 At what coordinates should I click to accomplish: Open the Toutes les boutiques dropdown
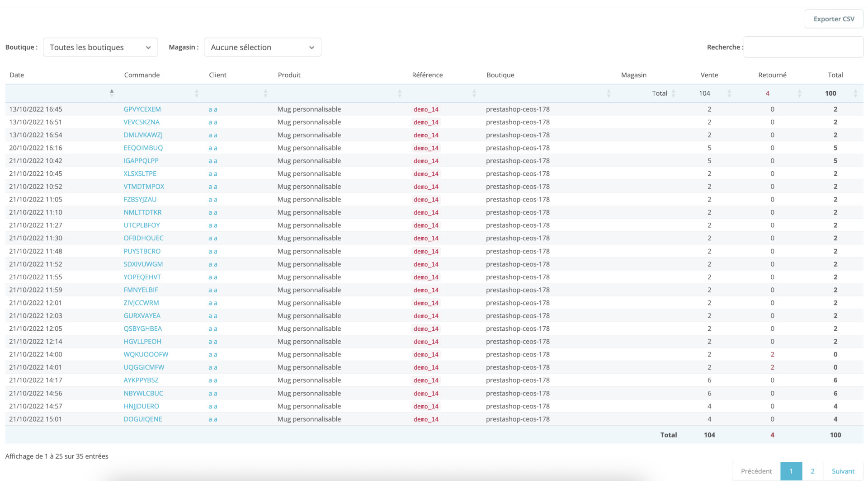pos(100,47)
